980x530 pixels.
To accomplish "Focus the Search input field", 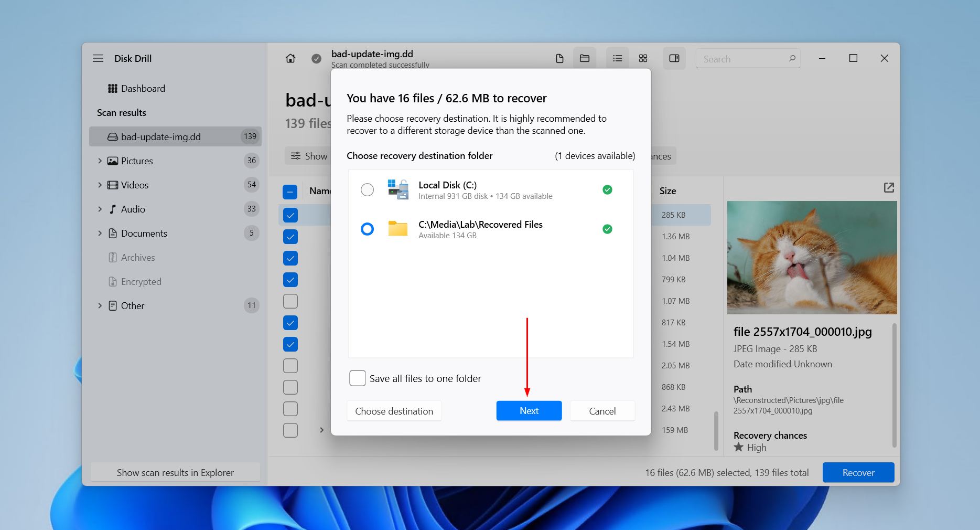I will click(x=748, y=59).
